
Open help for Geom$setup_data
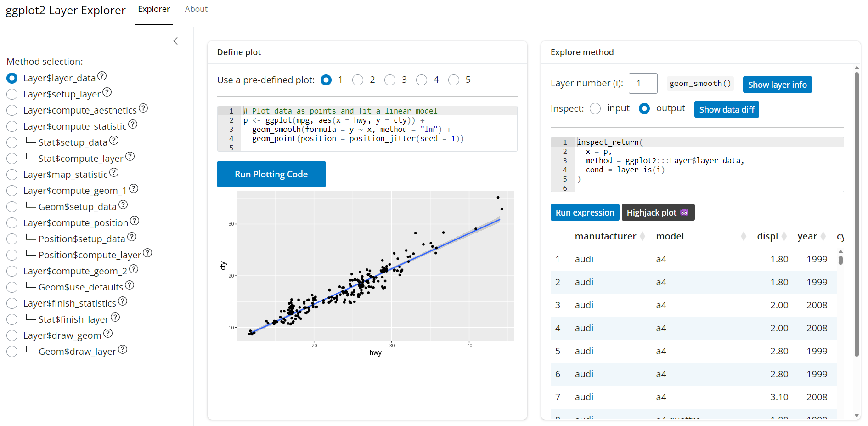(x=123, y=205)
